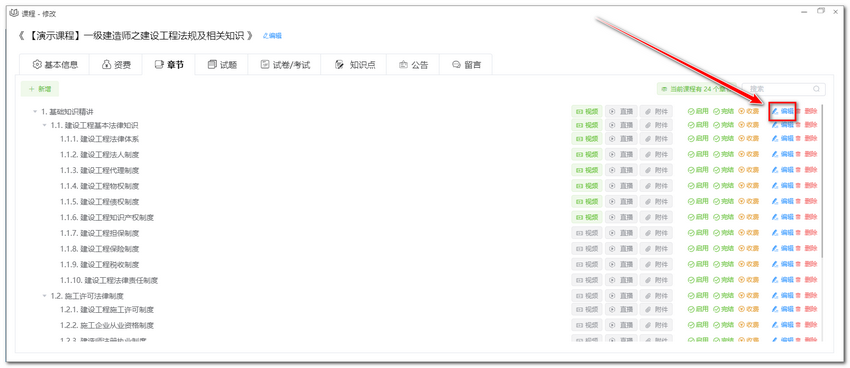Switch to 公告 tab
This screenshot has width=850, height=368.
coord(414,64)
